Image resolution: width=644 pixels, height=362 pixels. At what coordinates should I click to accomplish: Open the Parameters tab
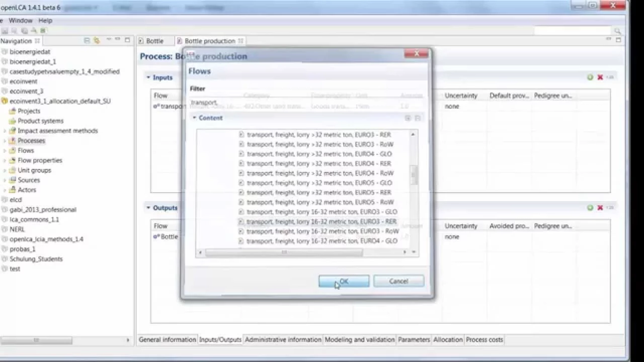(414, 339)
